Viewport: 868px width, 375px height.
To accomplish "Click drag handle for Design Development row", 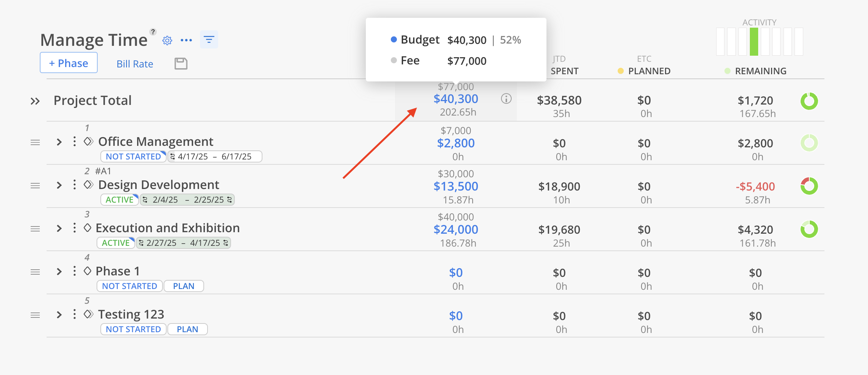I will coord(35,186).
